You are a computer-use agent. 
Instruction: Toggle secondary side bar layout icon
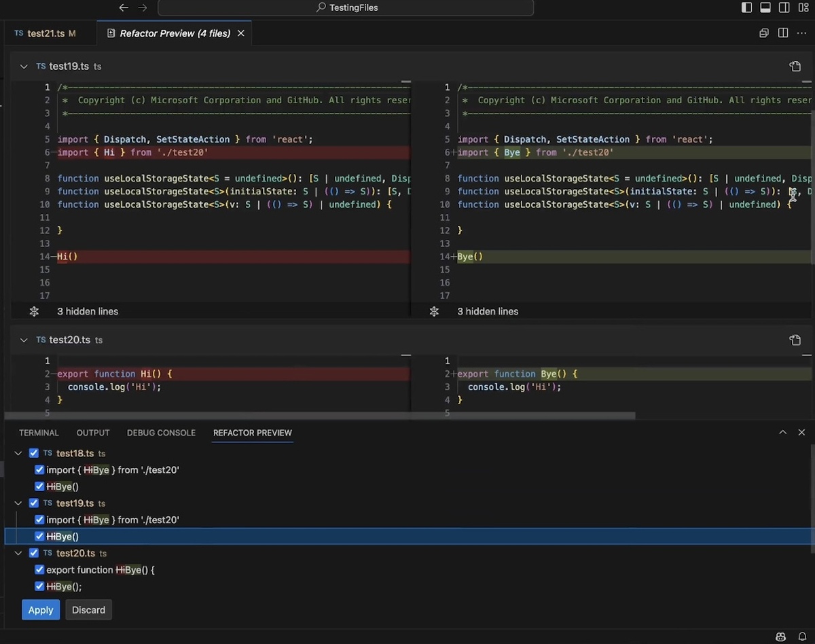tap(784, 7)
